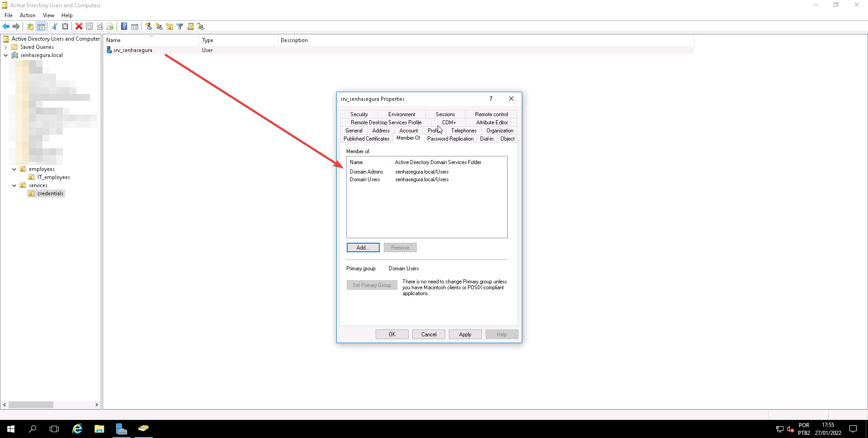Click the Refresh toolbar icon
The height and width of the screenshot is (438, 868).
(x=100, y=27)
